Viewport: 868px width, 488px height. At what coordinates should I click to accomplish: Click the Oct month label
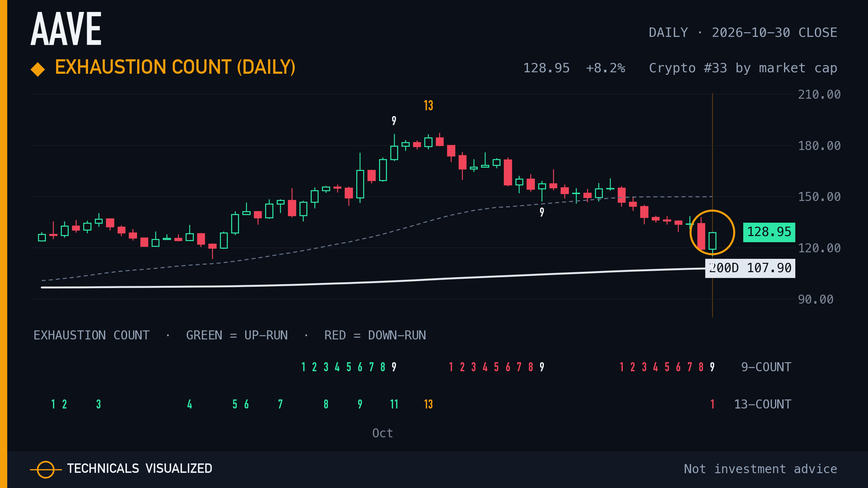click(x=383, y=433)
